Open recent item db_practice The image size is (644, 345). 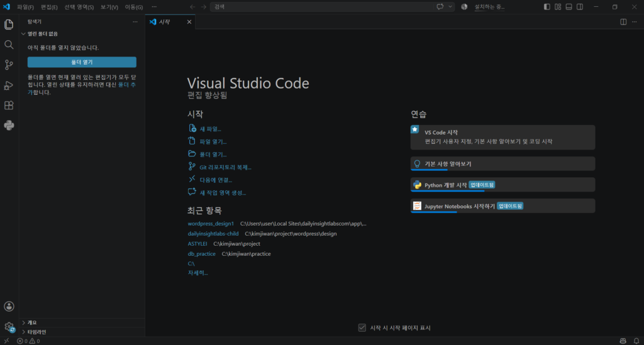[x=202, y=253]
